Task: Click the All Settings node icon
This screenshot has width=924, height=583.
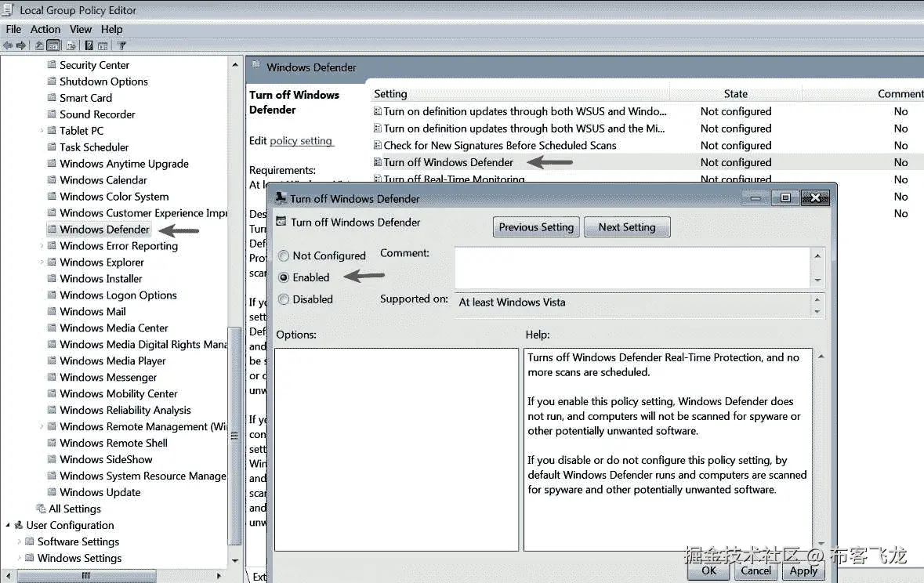Action: (x=41, y=508)
